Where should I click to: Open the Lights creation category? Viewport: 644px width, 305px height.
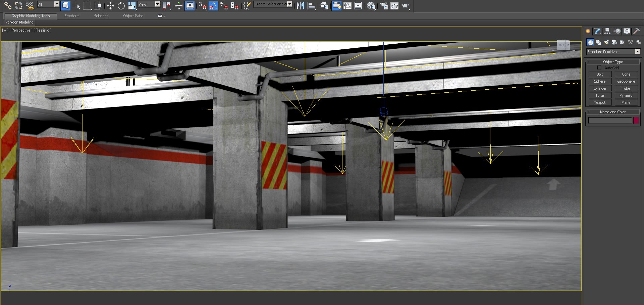pyautogui.click(x=606, y=42)
